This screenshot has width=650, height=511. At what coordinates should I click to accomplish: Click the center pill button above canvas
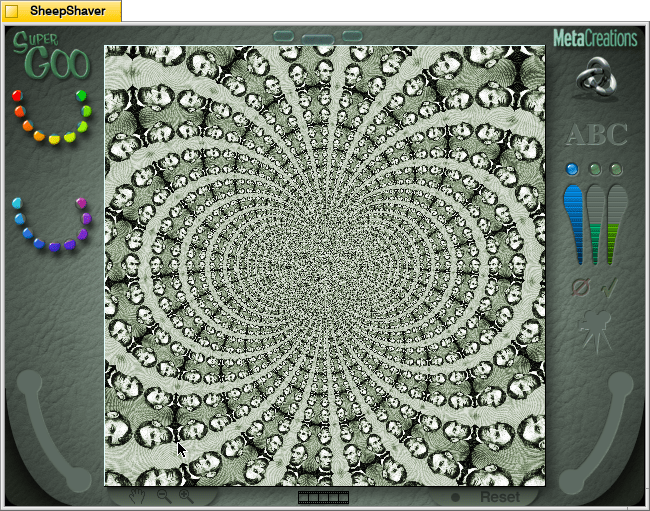click(x=318, y=40)
